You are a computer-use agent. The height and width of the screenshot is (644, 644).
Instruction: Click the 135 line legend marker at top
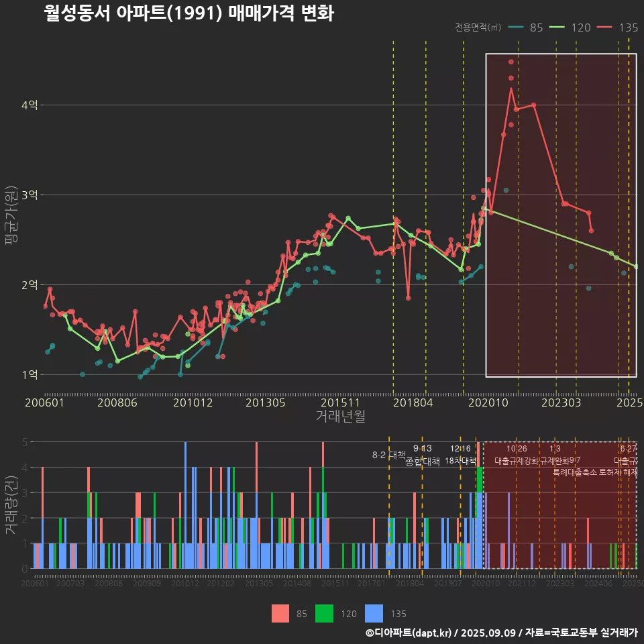(606, 28)
